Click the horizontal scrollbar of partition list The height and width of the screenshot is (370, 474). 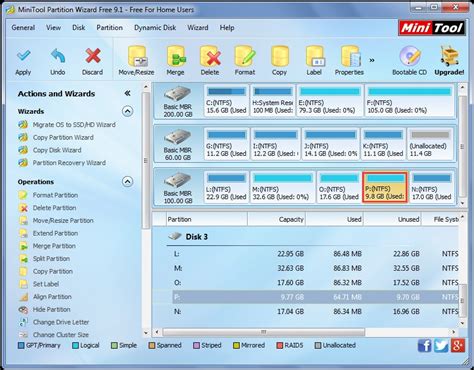pyautogui.click(x=263, y=332)
